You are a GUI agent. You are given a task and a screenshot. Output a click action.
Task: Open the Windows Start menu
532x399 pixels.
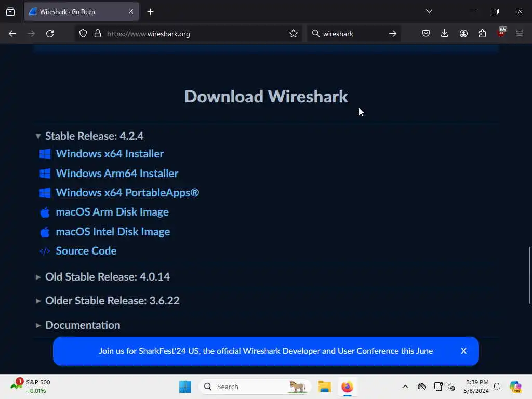pos(185,387)
